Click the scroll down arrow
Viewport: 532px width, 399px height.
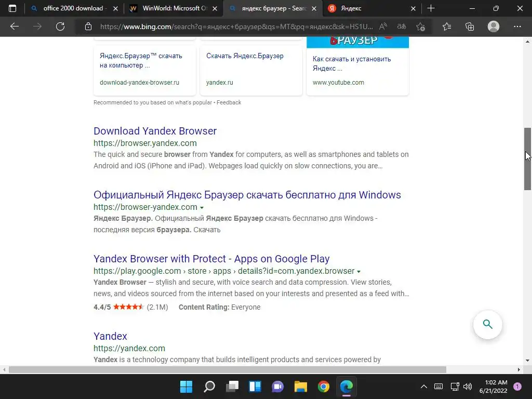(x=527, y=361)
